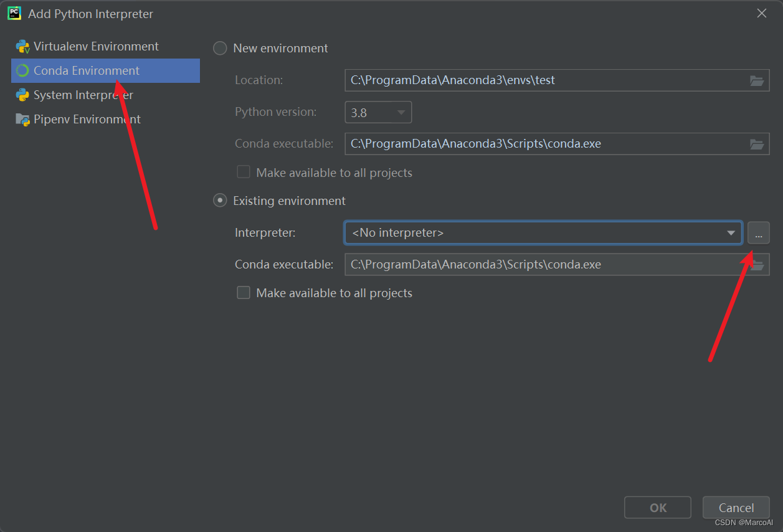Dismiss dialog with the Cancel button
Viewport: 783px width, 532px height.
pos(736,508)
